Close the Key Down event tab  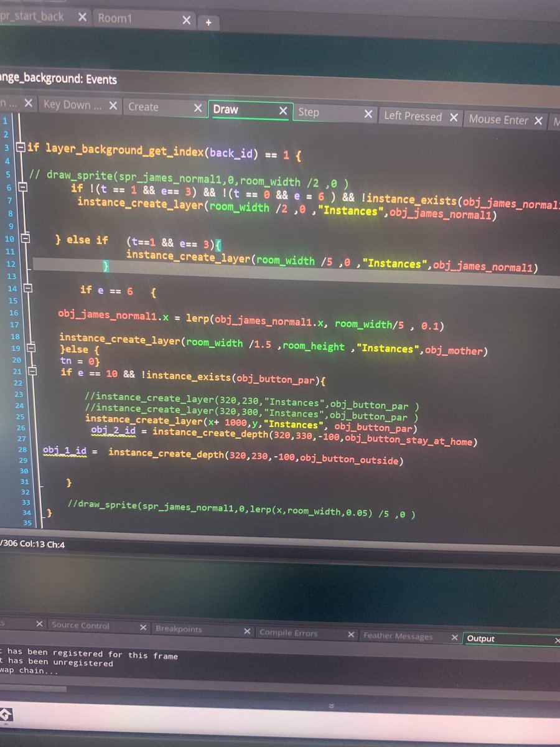pyautogui.click(x=113, y=106)
